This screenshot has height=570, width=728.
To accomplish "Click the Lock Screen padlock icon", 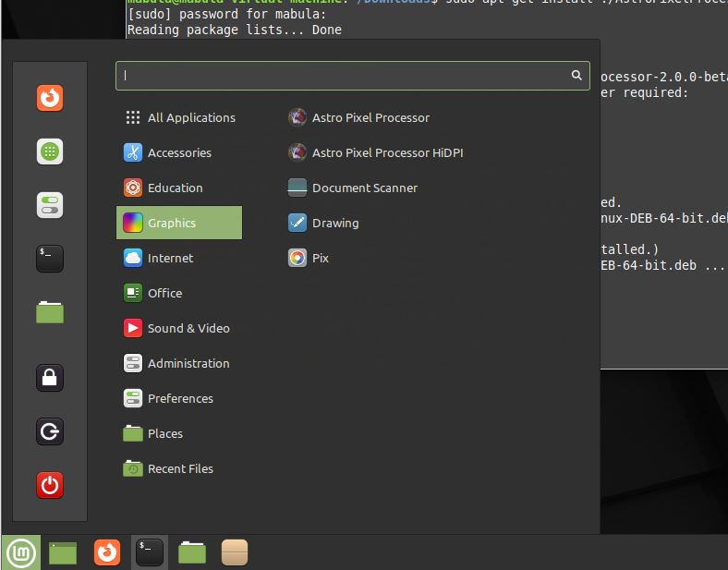I will (50, 377).
